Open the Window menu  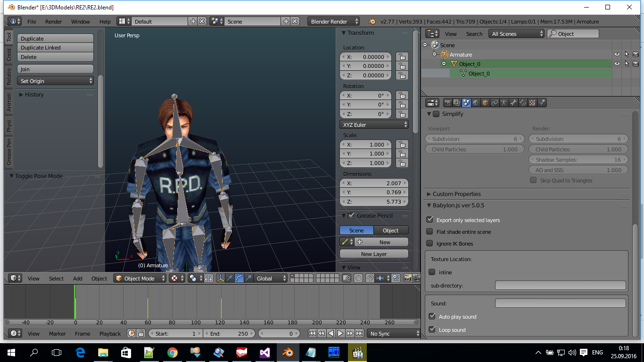(81, 22)
